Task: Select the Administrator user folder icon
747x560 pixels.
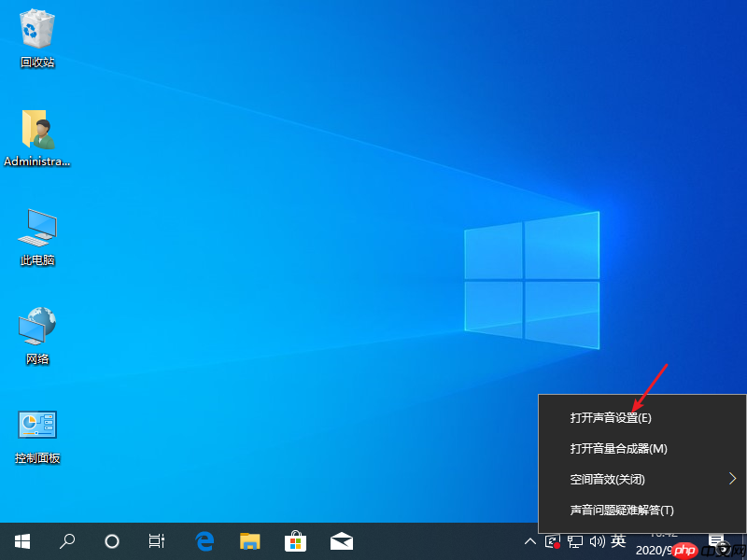Action: pos(37,138)
